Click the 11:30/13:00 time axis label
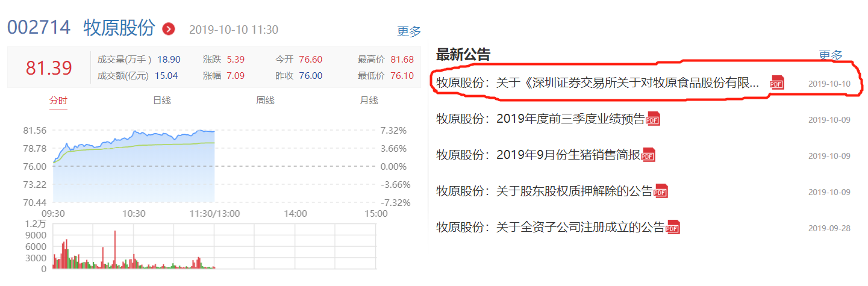The image size is (868, 286). 214,214
